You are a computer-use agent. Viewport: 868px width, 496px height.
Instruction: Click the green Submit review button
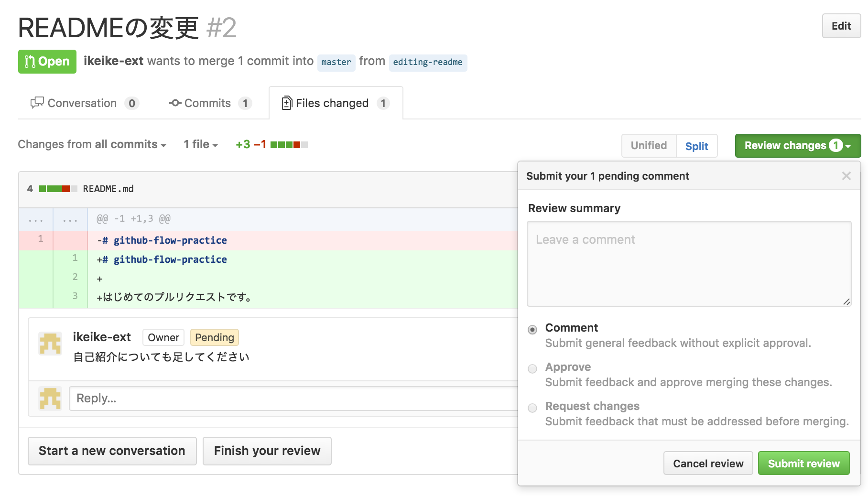coord(803,464)
